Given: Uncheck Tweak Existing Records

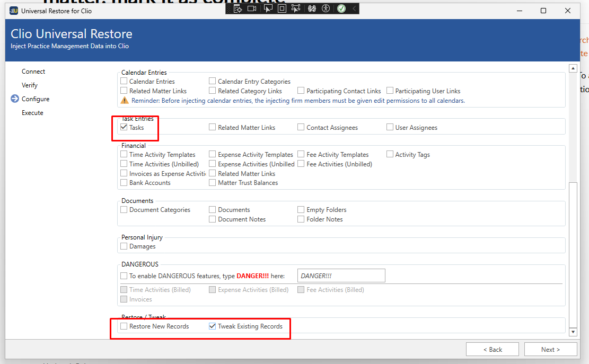Looking at the screenshot, I should coord(212,326).
